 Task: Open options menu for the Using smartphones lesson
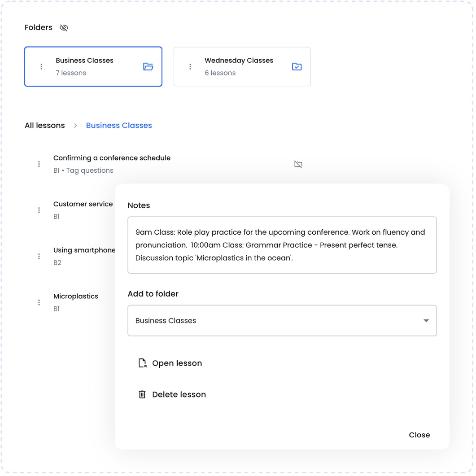(39, 256)
